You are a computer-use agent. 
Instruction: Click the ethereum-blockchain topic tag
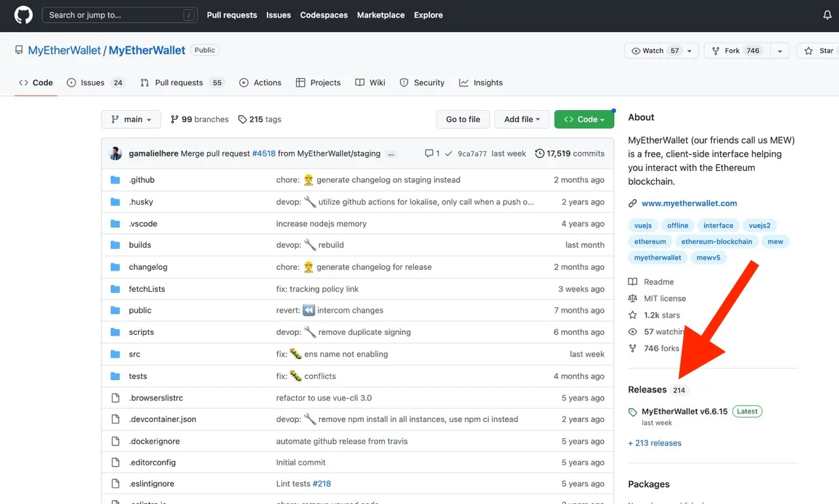[716, 242]
